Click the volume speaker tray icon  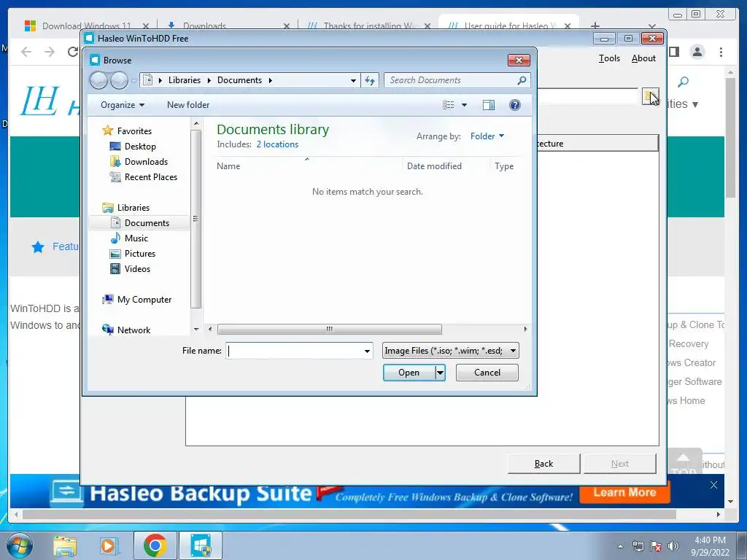point(673,546)
